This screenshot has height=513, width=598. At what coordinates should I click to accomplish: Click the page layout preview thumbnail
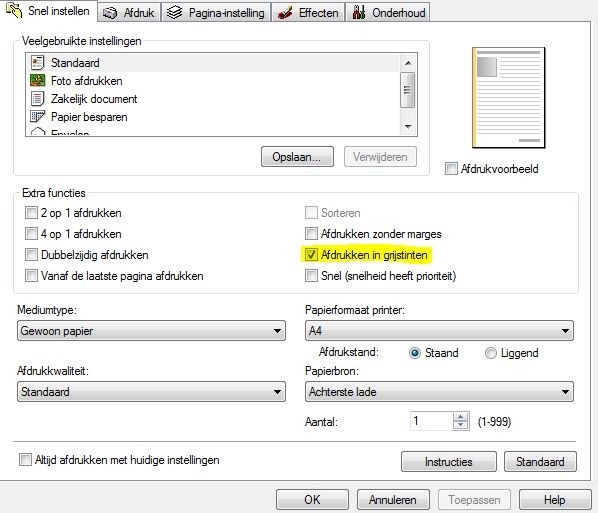pos(508,98)
